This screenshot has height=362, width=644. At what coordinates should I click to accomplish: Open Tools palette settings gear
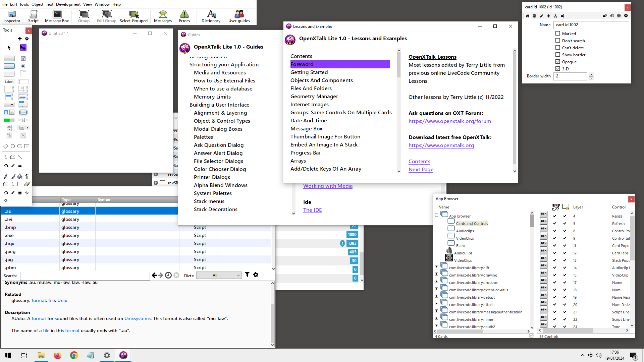pyautogui.click(x=27, y=39)
